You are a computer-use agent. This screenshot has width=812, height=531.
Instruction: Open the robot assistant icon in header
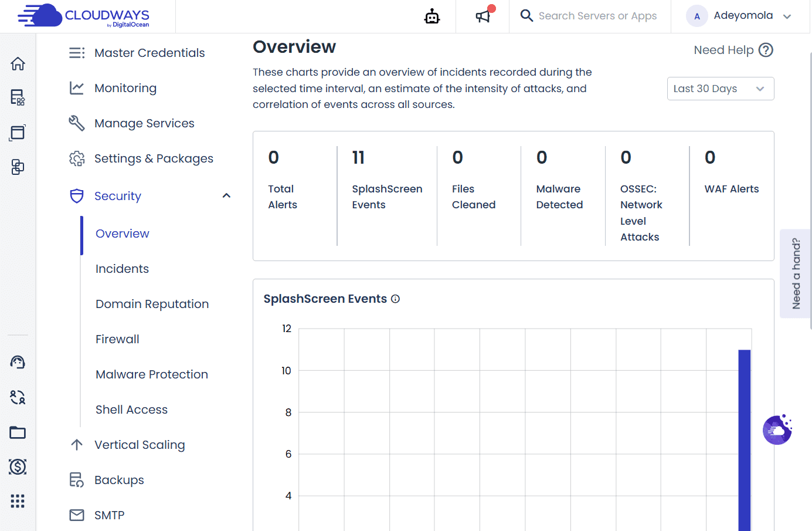click(432, 16)
